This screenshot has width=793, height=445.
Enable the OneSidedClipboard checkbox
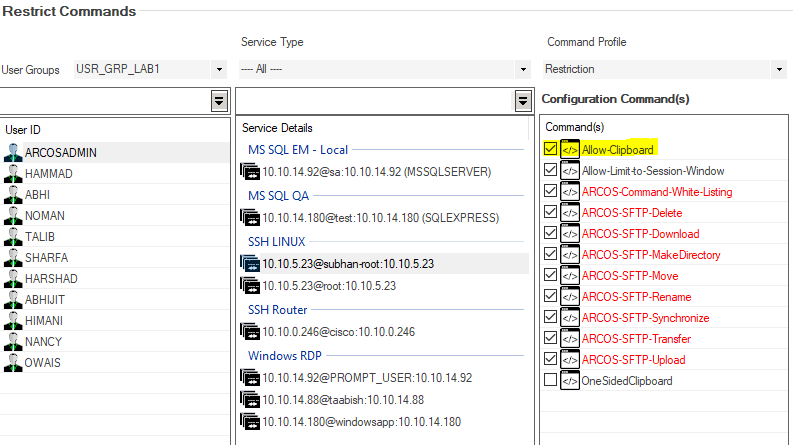click(x=550, y=380)
